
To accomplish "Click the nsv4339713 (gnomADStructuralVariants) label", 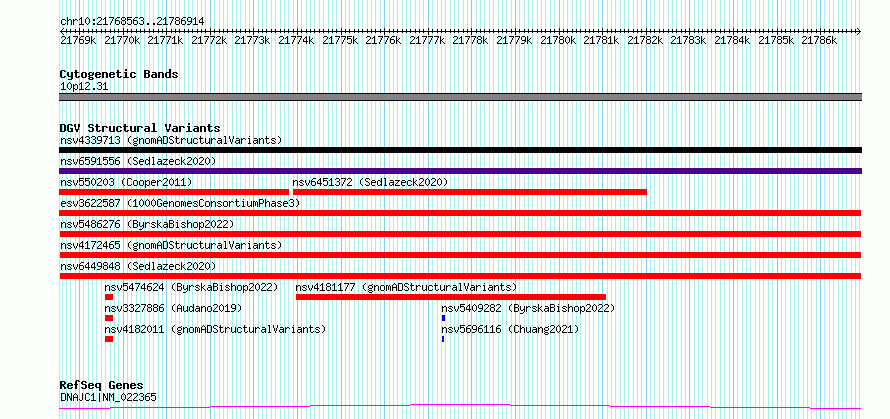I will [x=171, y=140].
